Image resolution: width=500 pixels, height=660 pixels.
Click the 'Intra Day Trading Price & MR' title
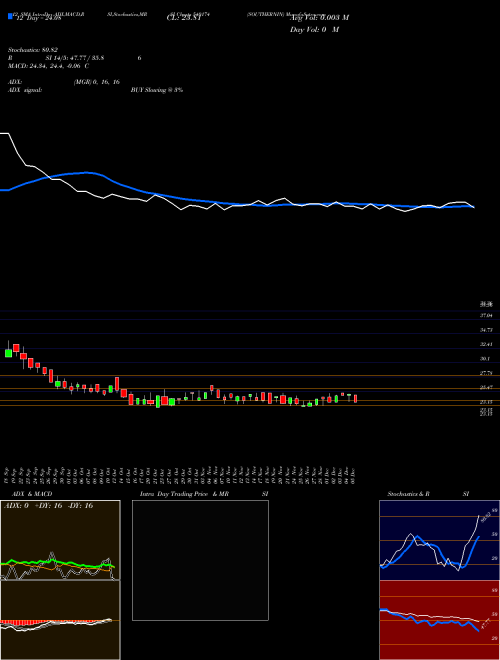pos(185,494)
